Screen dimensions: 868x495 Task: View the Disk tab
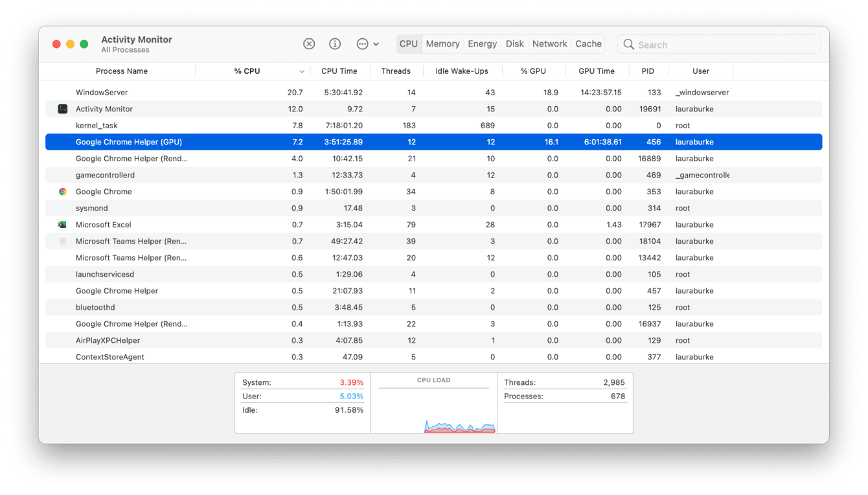(514, 43)
